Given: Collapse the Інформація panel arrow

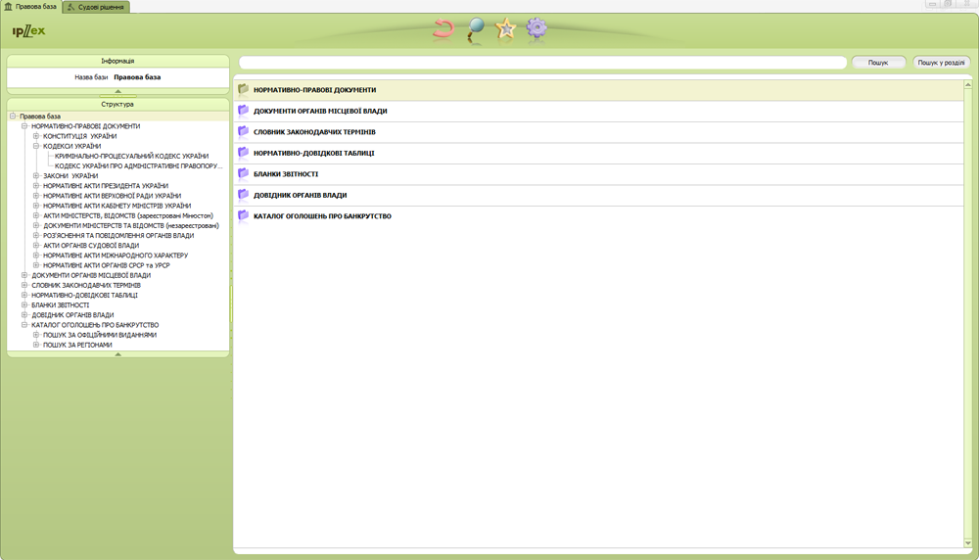Looking at the screenshot, I should (118, 91).
